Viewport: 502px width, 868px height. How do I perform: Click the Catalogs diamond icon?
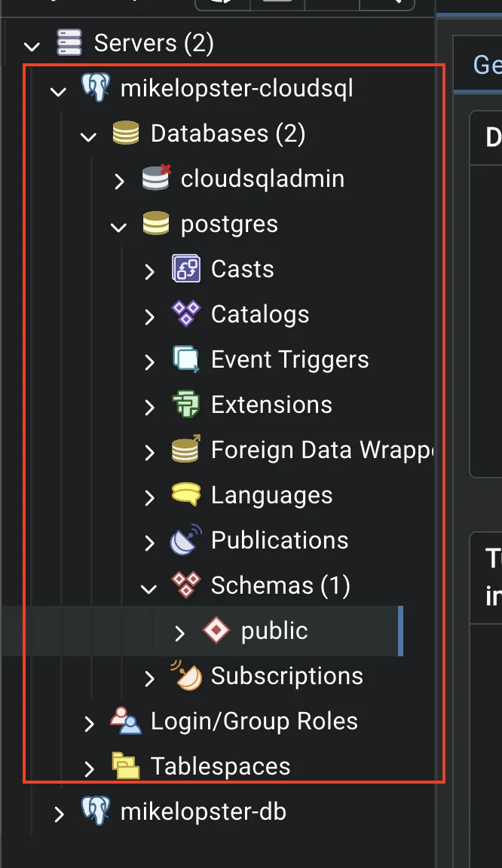pos(186,313)
